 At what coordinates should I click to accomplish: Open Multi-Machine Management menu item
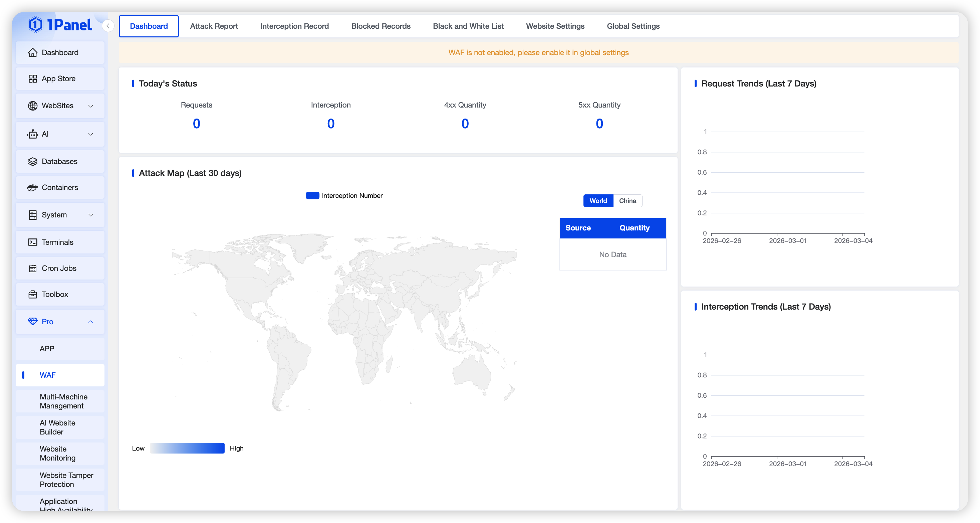63,401
